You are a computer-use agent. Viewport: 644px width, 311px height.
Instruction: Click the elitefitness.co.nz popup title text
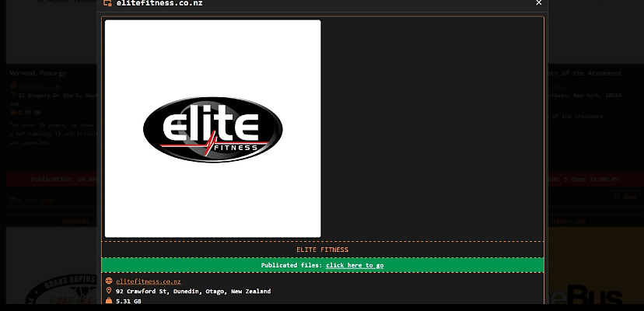coord(159,3)
